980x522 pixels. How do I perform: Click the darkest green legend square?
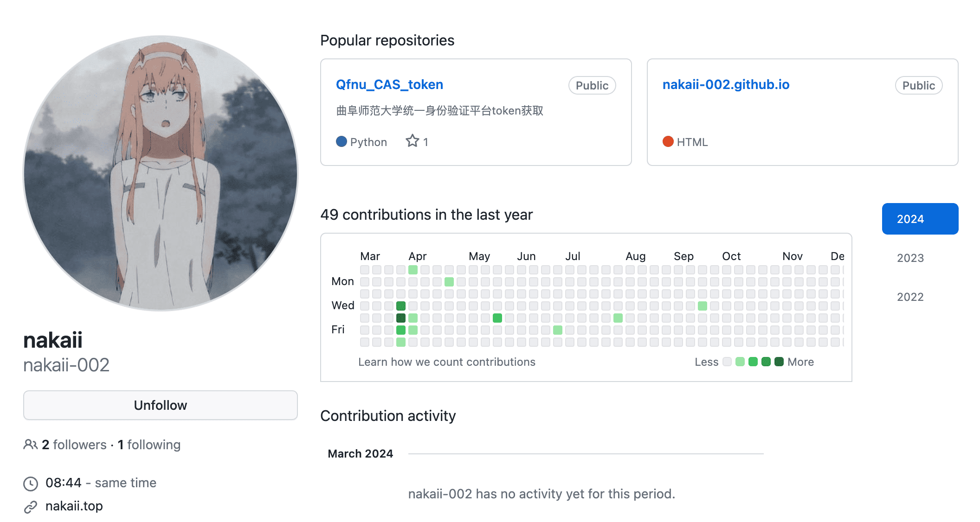pyautogui.click(x=779, y=362)
